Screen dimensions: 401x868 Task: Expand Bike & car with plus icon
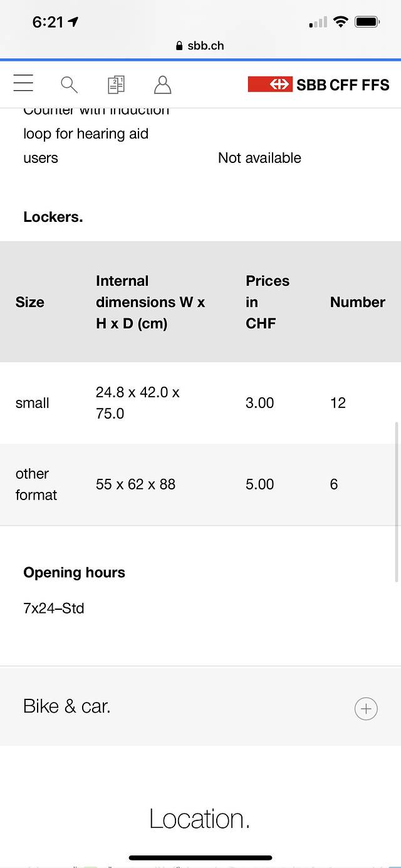(x=366, y=709)
